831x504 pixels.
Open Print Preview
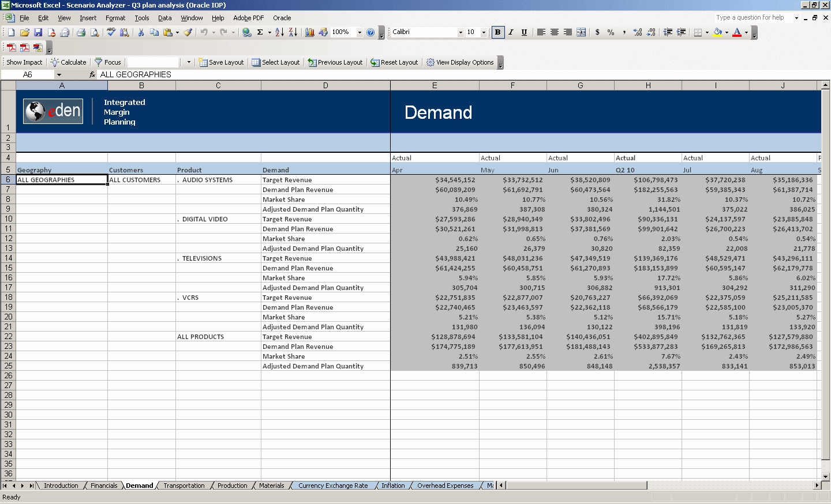coord(95,32)
